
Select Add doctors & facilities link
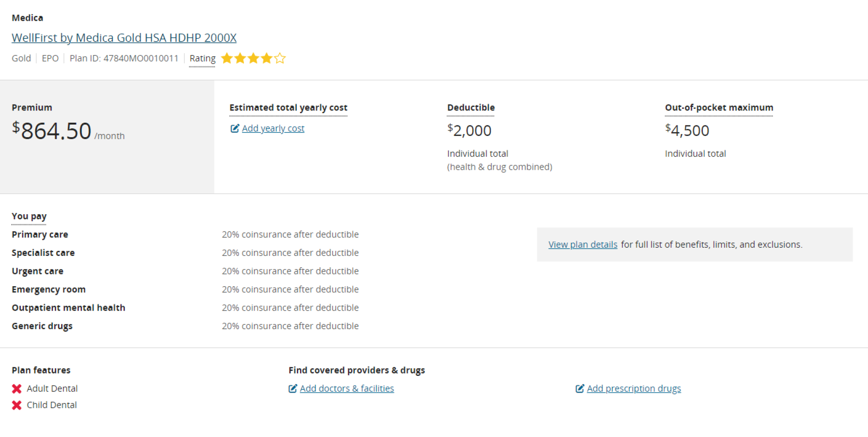347,389
